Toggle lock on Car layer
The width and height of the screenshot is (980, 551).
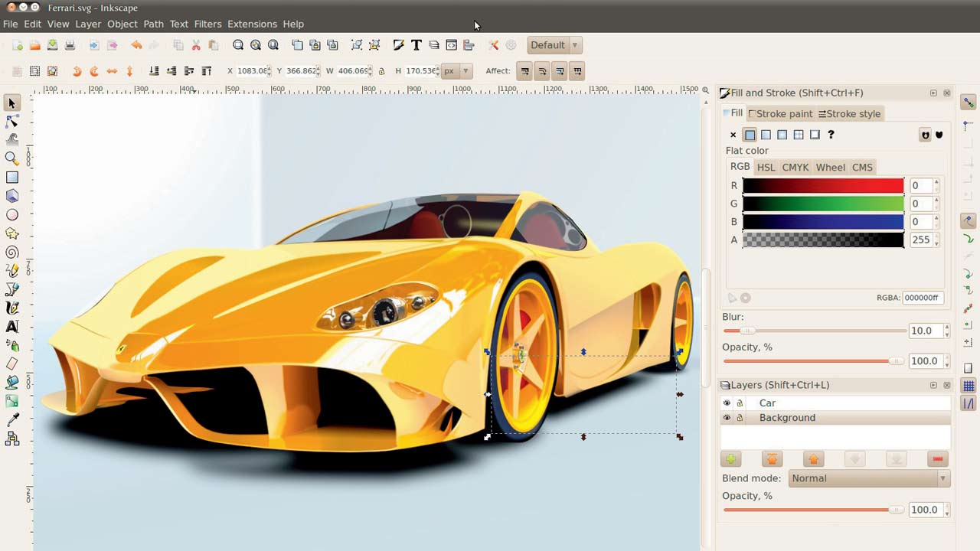(x=740, y=403)
